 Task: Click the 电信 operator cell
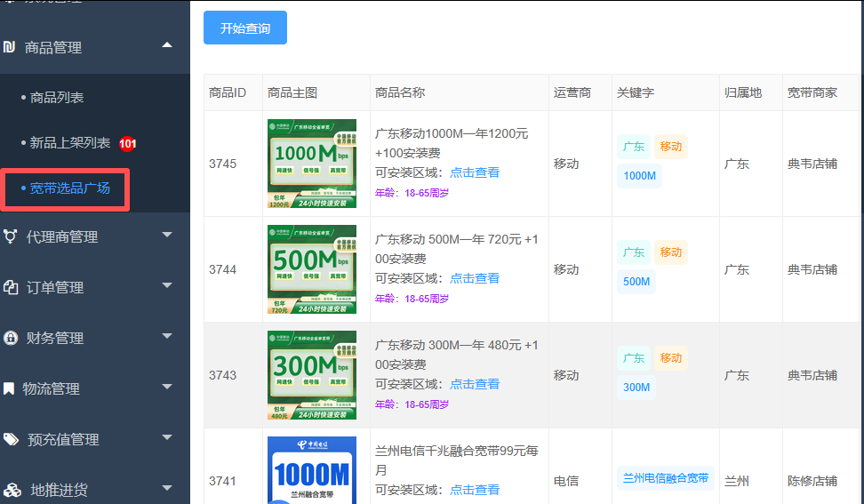pyautogui.click(x=566, y=481)
